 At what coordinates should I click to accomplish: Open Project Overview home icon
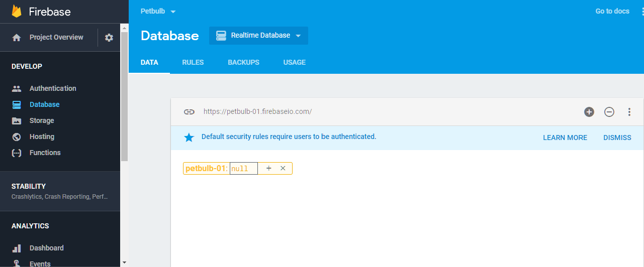point(17,38)
